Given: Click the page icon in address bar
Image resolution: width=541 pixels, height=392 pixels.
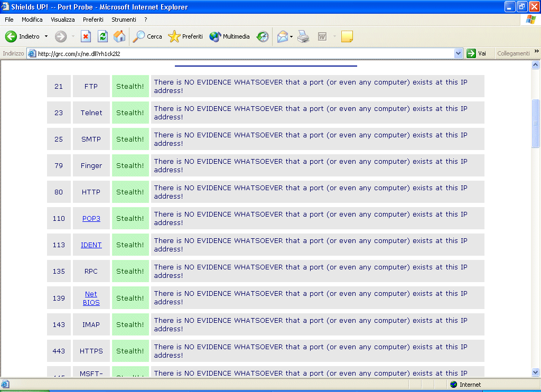Looking at the screenshot, I should [32, 53].
